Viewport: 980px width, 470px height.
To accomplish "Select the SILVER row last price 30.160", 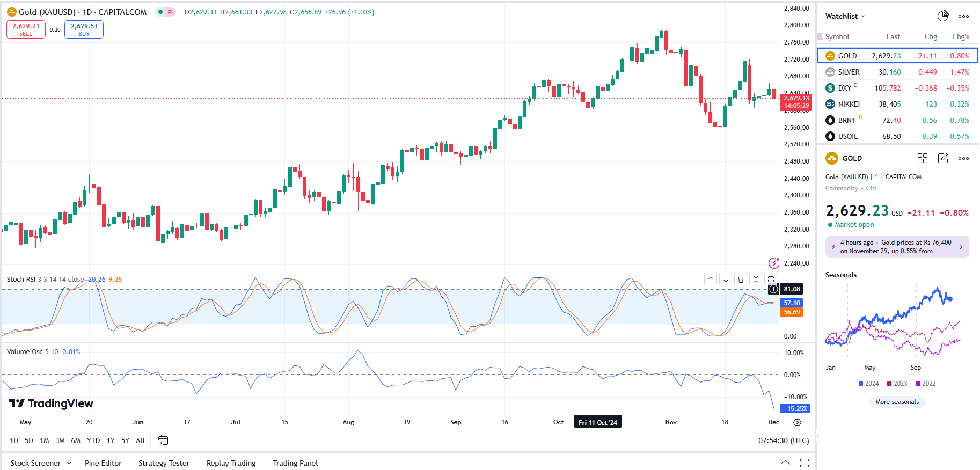I will 889,72.
